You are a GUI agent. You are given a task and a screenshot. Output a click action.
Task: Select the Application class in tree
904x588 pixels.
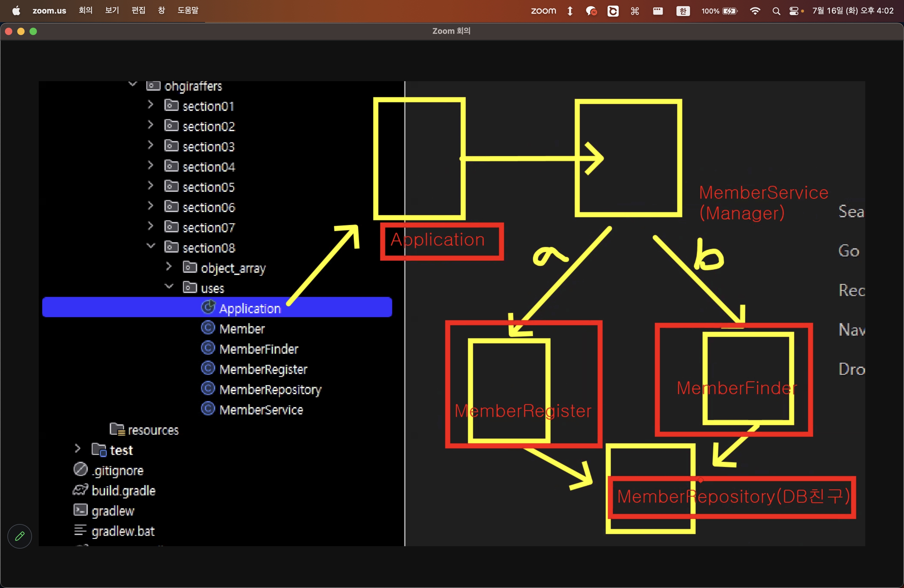[x=250, y=308]
